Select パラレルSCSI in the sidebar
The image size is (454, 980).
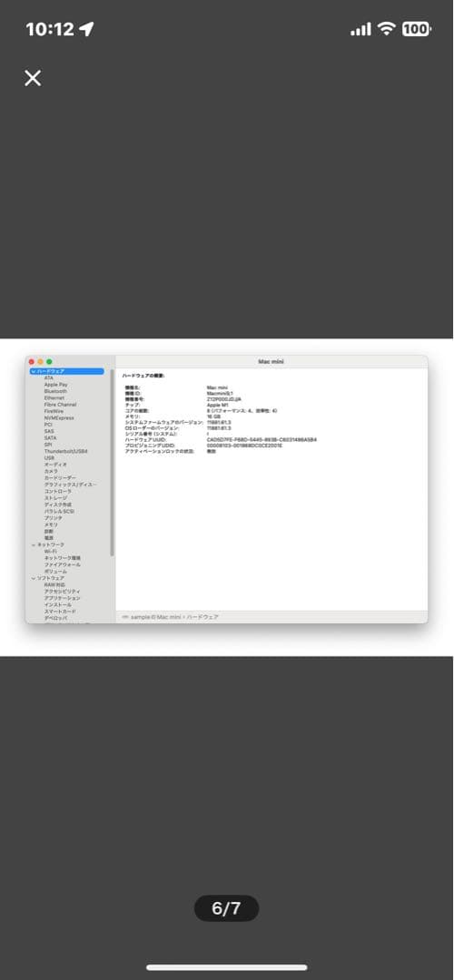click(59, 511)
